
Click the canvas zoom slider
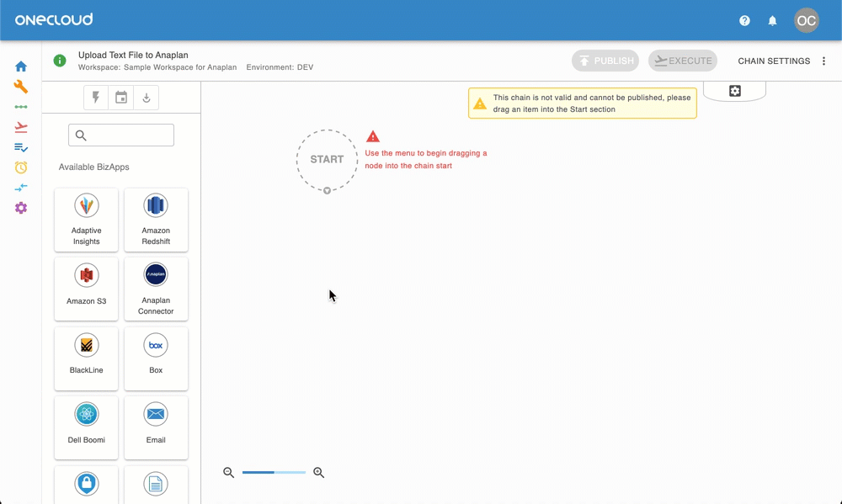[274, 472]
